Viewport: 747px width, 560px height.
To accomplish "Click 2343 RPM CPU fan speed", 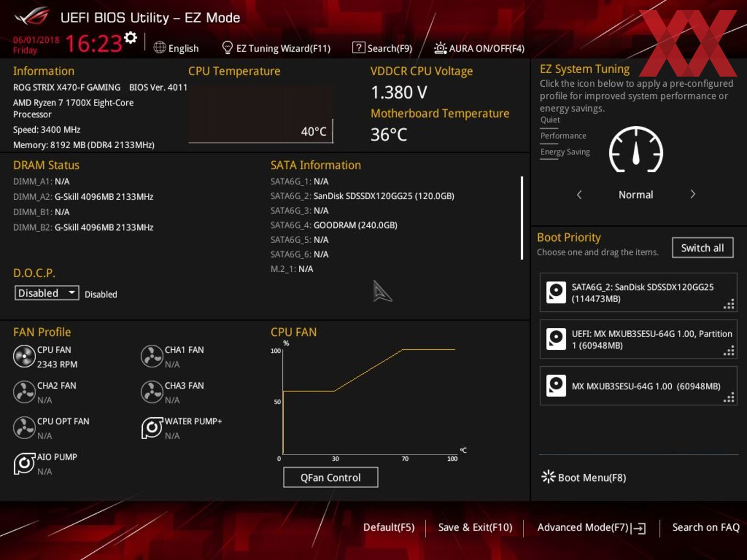I will click(x=57, y=364).
